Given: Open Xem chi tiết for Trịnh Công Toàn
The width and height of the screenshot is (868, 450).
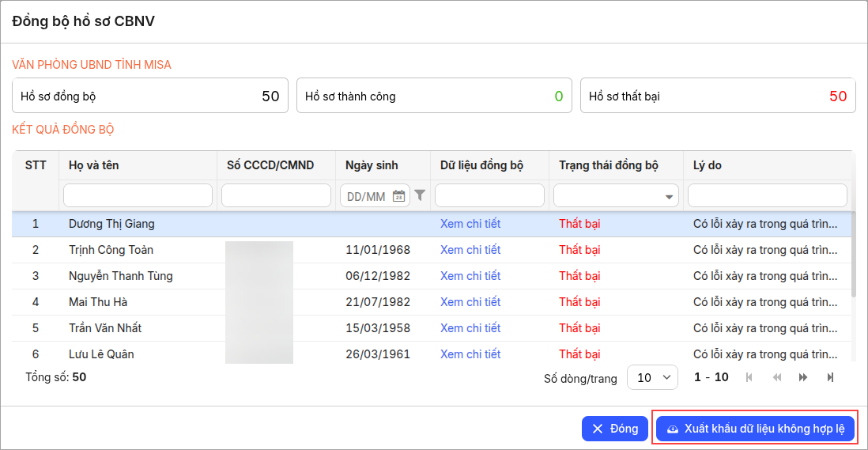Looking at the screenshot, I should tap(470, 250).
